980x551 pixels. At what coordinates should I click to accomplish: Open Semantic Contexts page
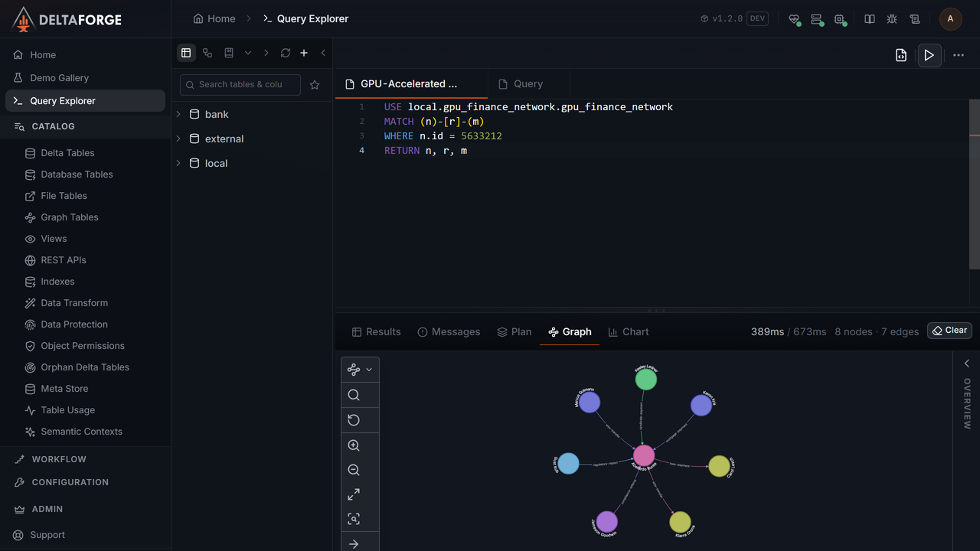click(x=81, y=432)
